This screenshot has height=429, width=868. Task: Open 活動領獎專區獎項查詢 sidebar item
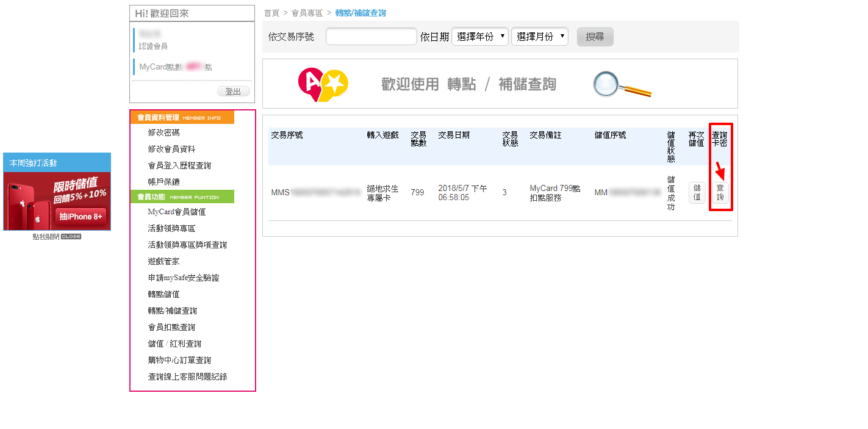pyautogui.click(x=187, y=245)
